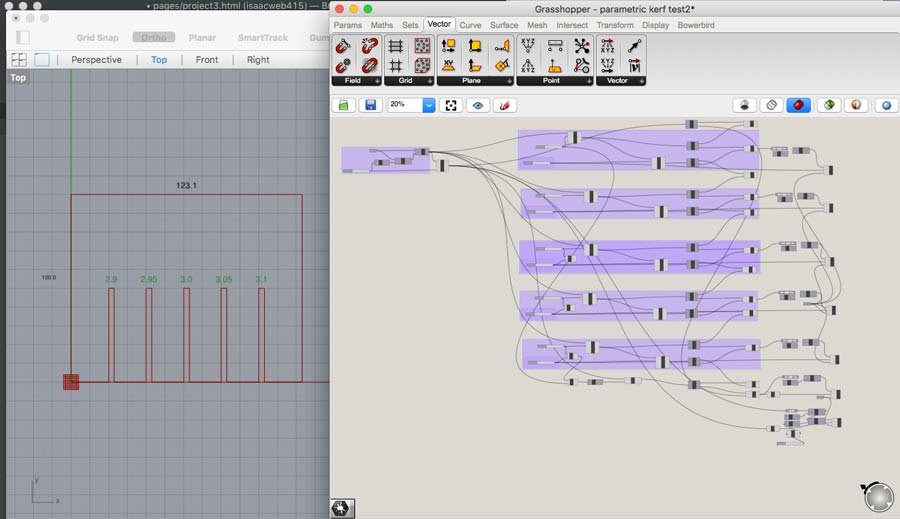Open the 20% zoom level dropdown
Image resolution: width=900 pixels, height=519 pixels.
429,105
